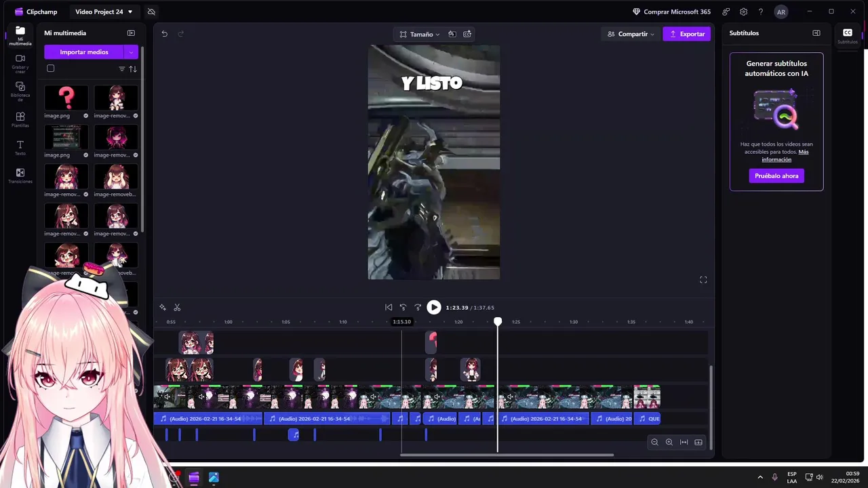
Task: Open the Transiciones sidebar tab
Action: click(20, 176)
